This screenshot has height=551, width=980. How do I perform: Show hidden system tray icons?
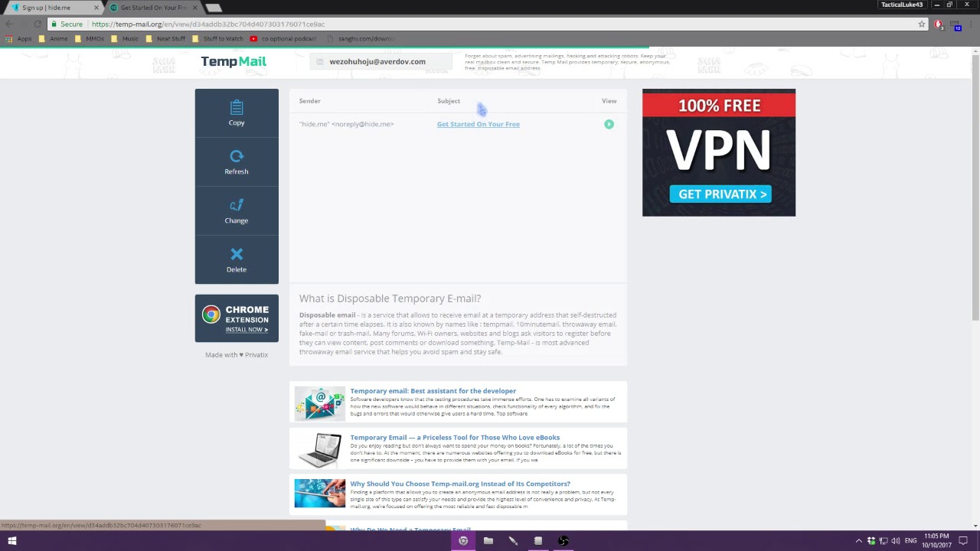pos(858,541)
